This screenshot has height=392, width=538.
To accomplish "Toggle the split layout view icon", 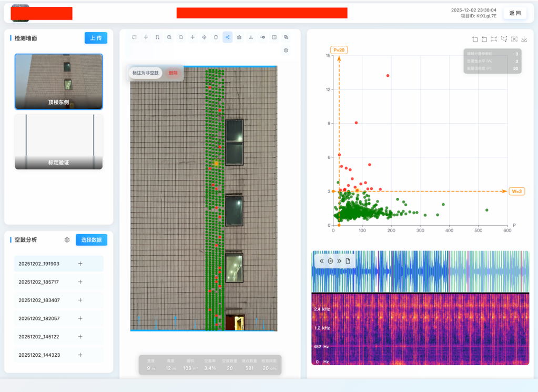I will click(274, 37).
